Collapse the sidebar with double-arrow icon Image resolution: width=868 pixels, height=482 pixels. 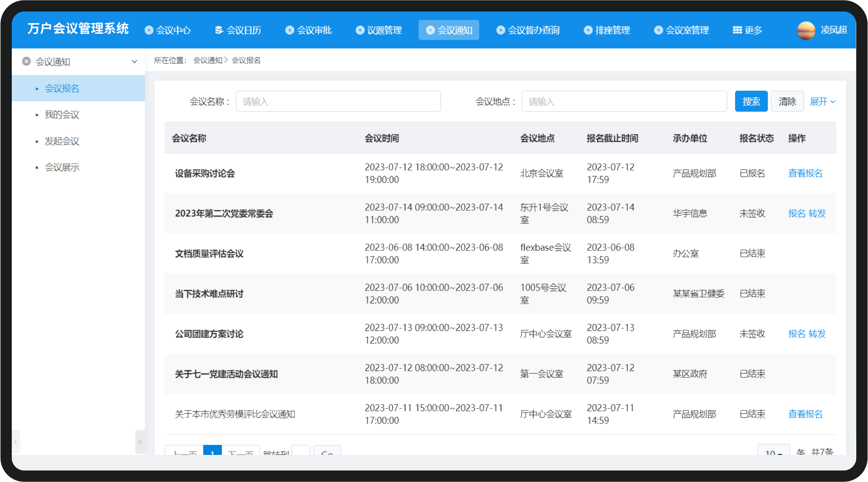click(140, 442)
